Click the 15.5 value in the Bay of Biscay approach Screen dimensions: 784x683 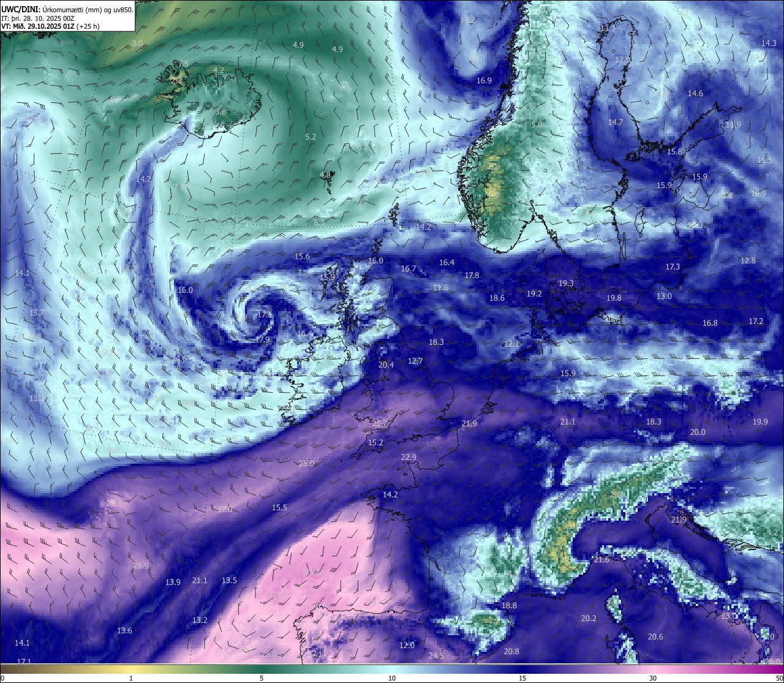tap(279, 508)
